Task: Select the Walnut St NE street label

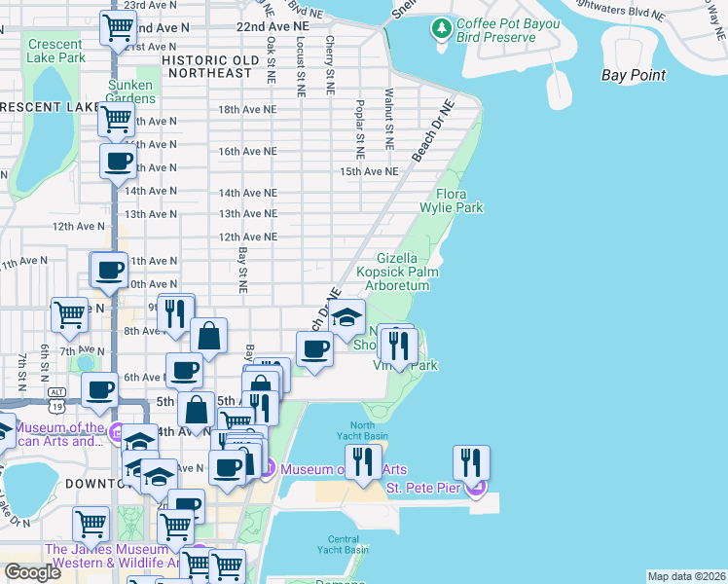Action: [389, 119]
